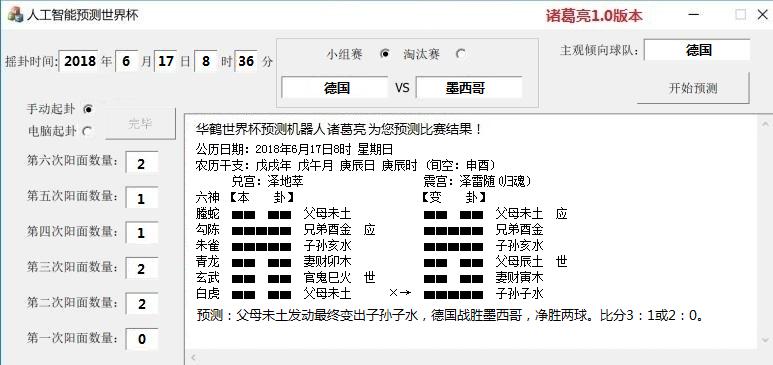Click the prediction result sentence
Image resolution: width=773 pixels, height=365 pixels.
point(450,315)
